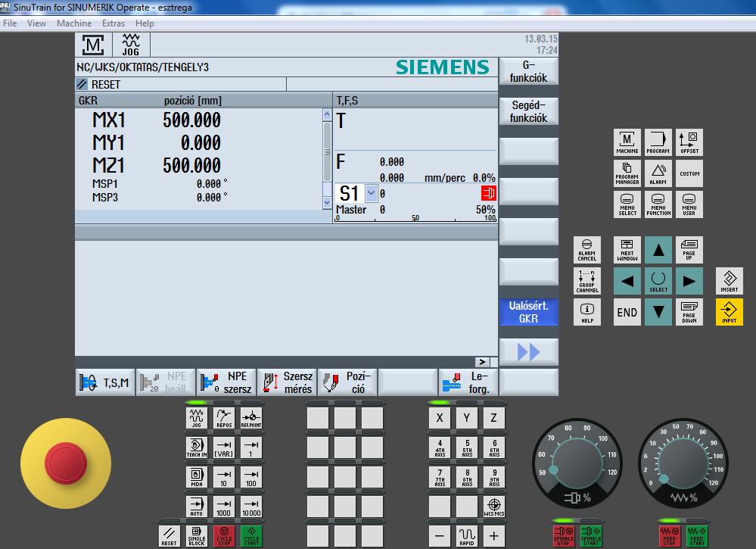Click the FEED START key

pyautogui.click(x=697, y=536)
